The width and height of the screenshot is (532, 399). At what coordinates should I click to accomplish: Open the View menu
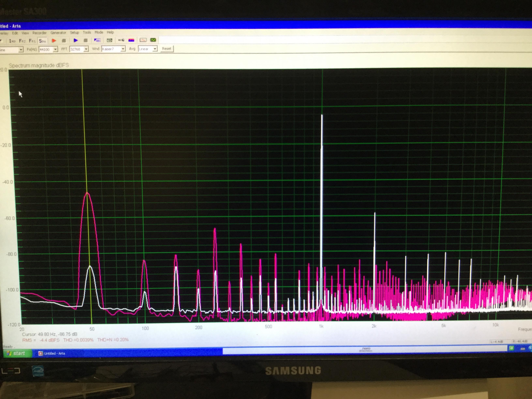pos(25,33)
